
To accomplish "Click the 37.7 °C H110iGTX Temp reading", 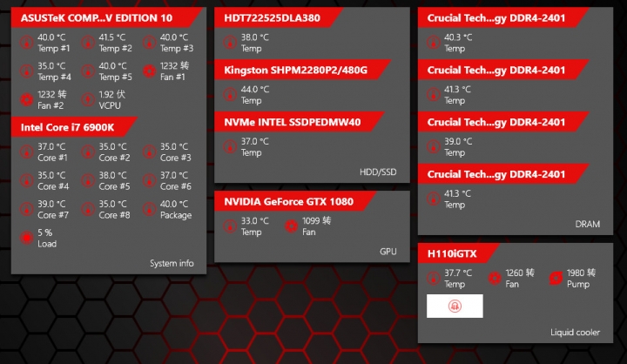I will tap(458, 273).
